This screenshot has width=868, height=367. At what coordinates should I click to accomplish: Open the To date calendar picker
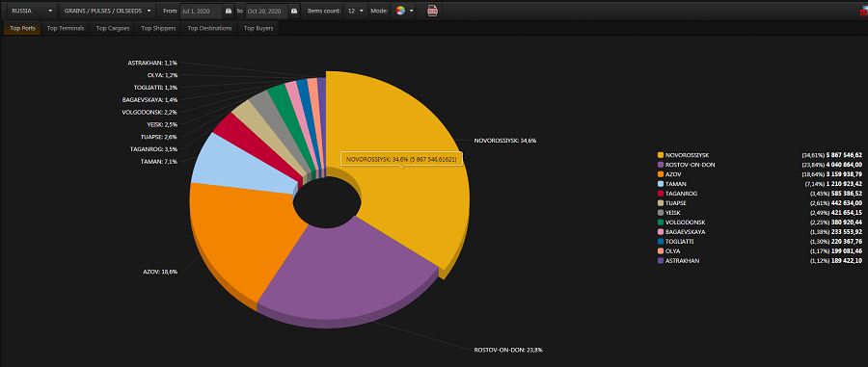tap(294, 11)
